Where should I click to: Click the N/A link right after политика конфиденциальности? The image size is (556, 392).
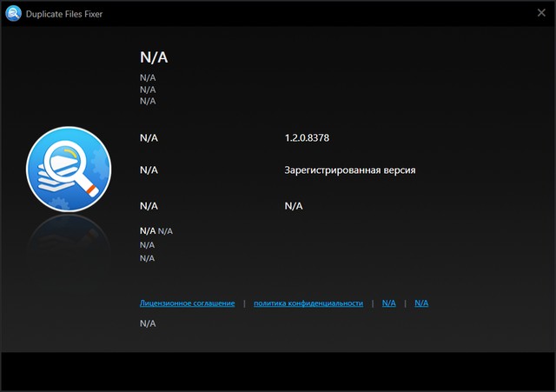(389, 303)
